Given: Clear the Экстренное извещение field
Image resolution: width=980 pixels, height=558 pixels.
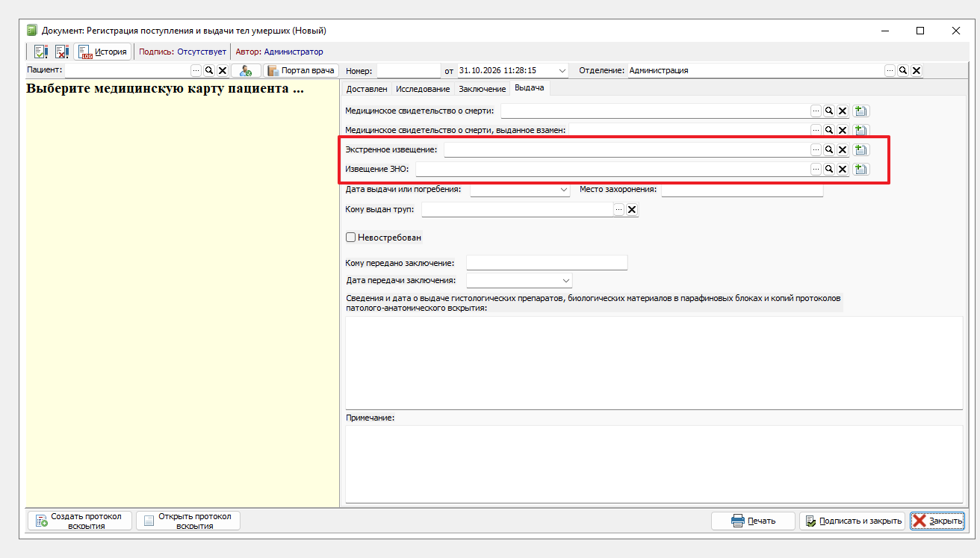Looking at the screenshot, I should click(x=842, y=149).
